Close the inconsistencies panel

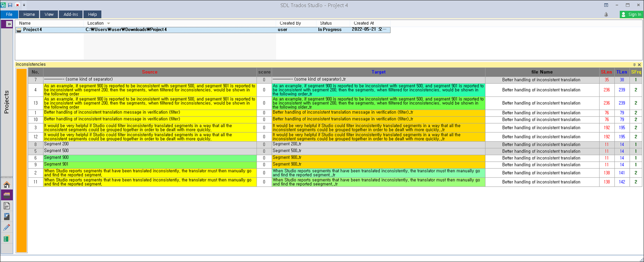(639, 65)
